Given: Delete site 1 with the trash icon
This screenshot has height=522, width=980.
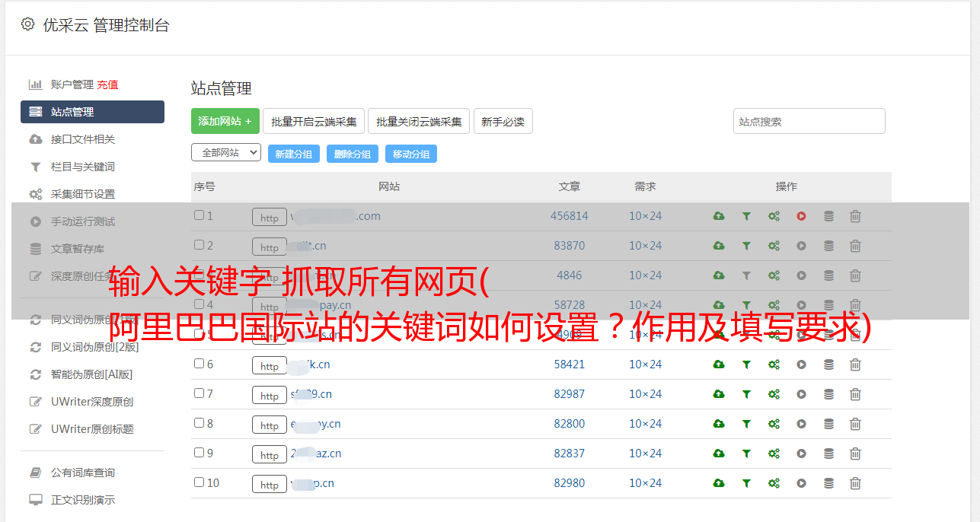Looking at the screenshot, I should click(x=855, y=216).
